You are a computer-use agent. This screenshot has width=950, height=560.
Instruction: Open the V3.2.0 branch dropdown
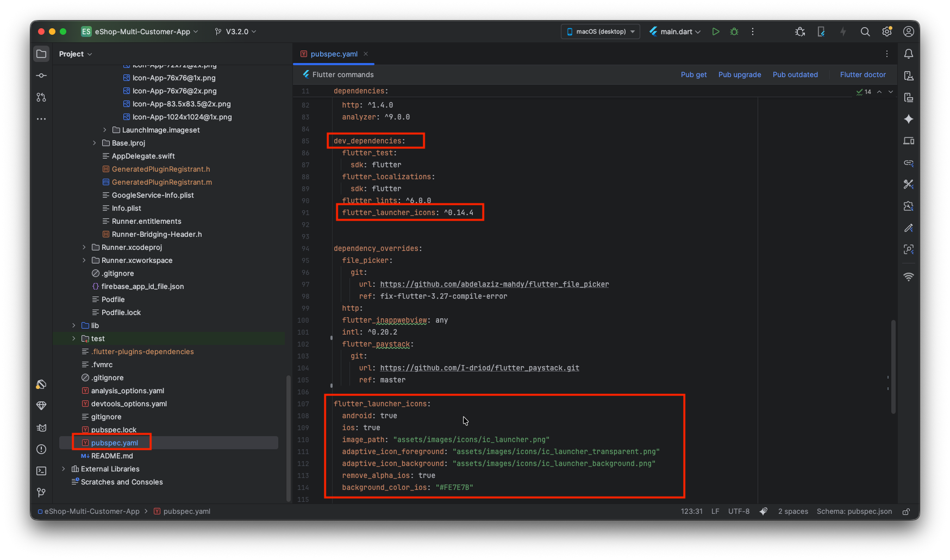pos(235,31)
